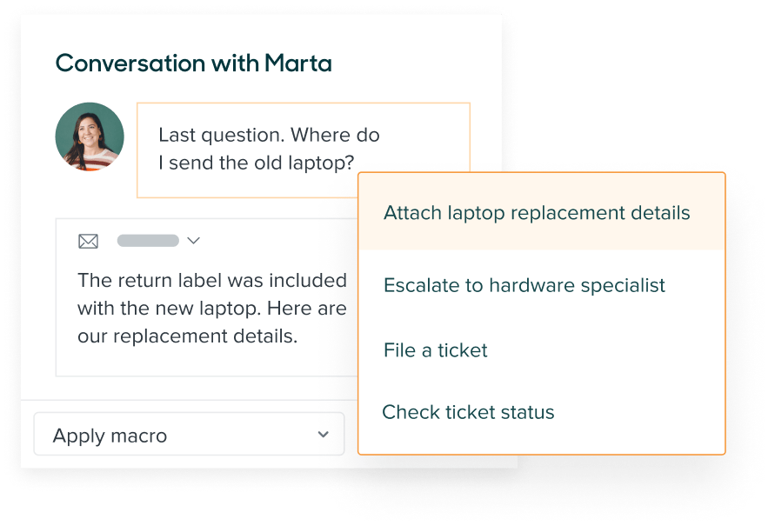The height and width of the screenshot is (532, 775).
Task: Click "The return label was included" line
Action: [211, 280]
